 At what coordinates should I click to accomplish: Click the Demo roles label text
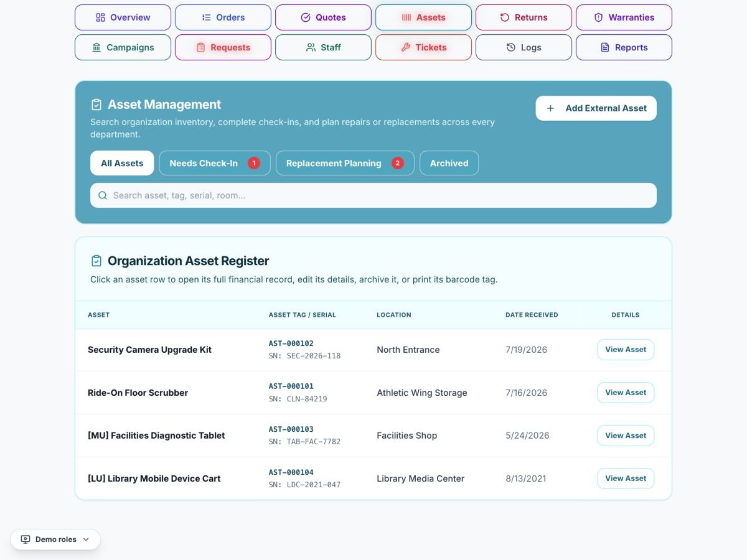coord(56,539)
